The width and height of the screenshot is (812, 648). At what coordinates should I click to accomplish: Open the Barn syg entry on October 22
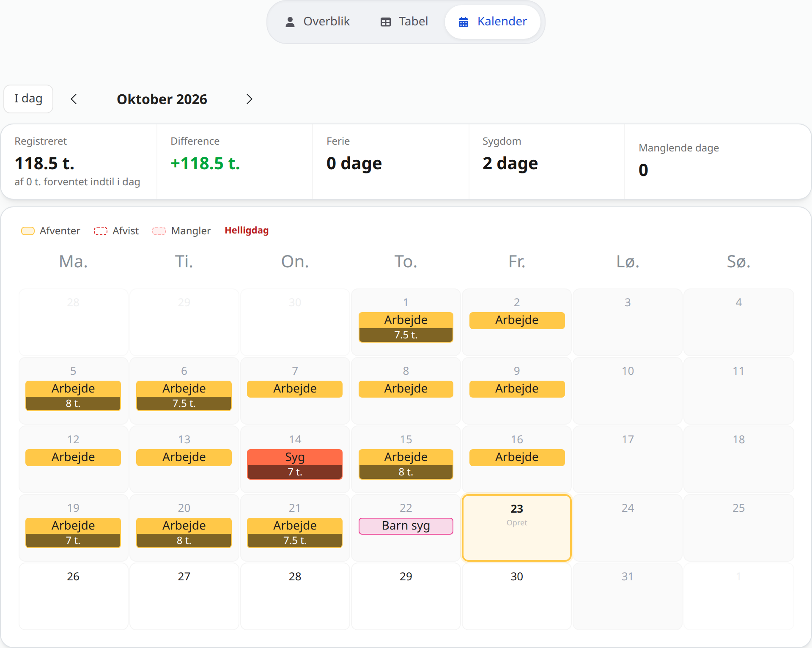point(406,526)
